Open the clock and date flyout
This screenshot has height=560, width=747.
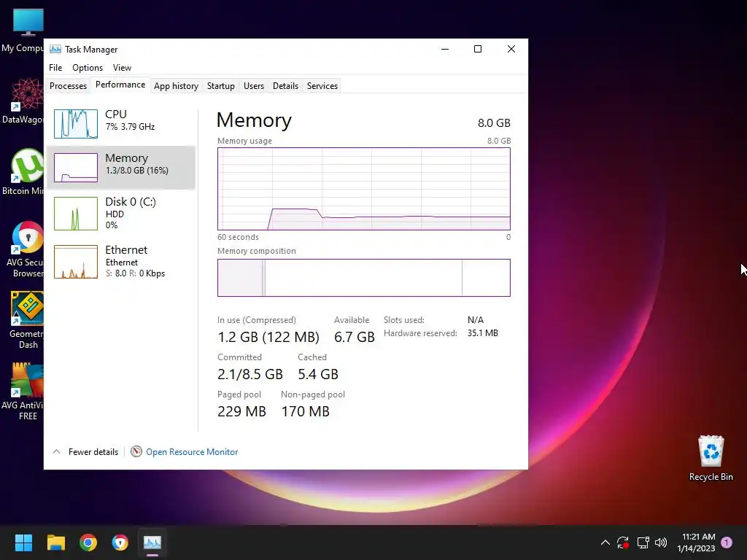coord(697,542)
